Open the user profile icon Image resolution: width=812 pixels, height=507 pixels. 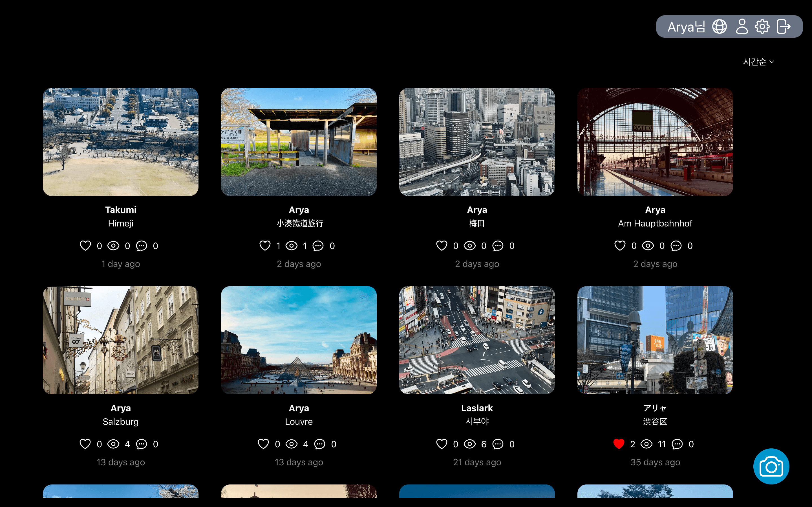[742, 26]
